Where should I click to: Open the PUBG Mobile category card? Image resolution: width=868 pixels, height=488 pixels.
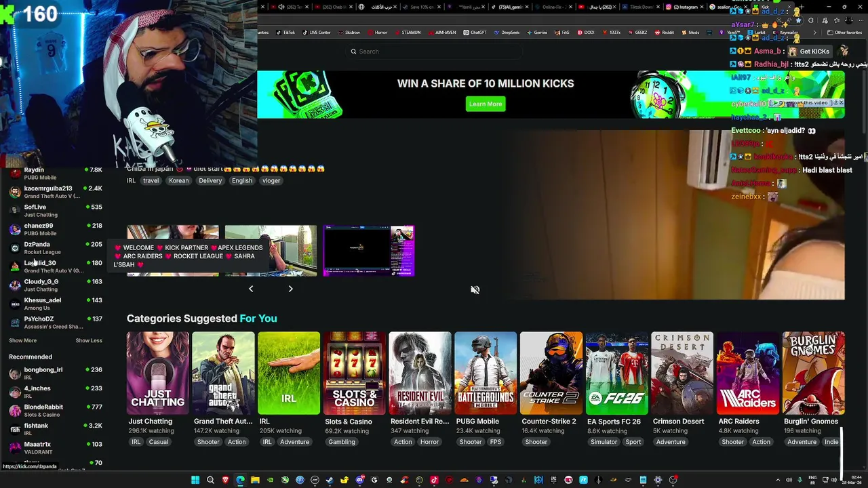(486, 373)
